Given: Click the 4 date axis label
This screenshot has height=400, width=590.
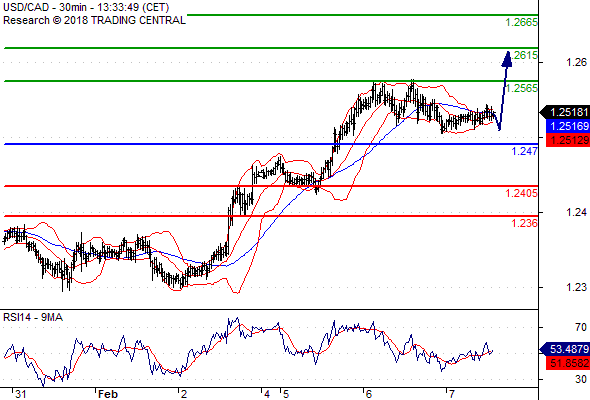Looking at the screenshot, I should (x=267, y=394).
